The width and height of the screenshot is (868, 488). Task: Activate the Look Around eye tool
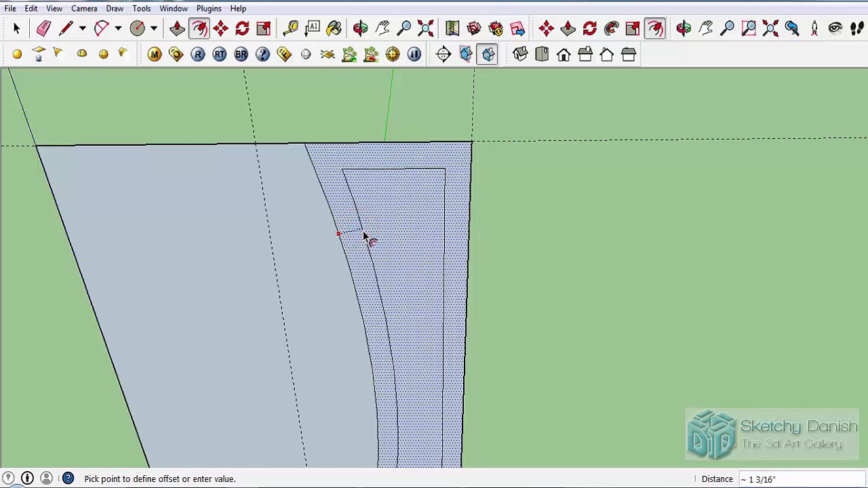click(835, 28)
